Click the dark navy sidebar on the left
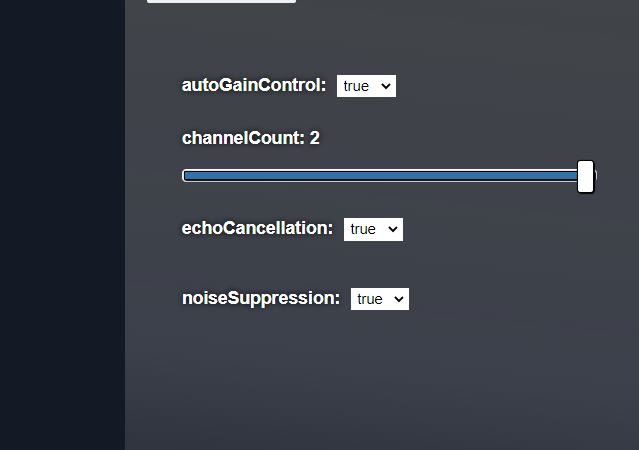 click(x=62, y=225)
